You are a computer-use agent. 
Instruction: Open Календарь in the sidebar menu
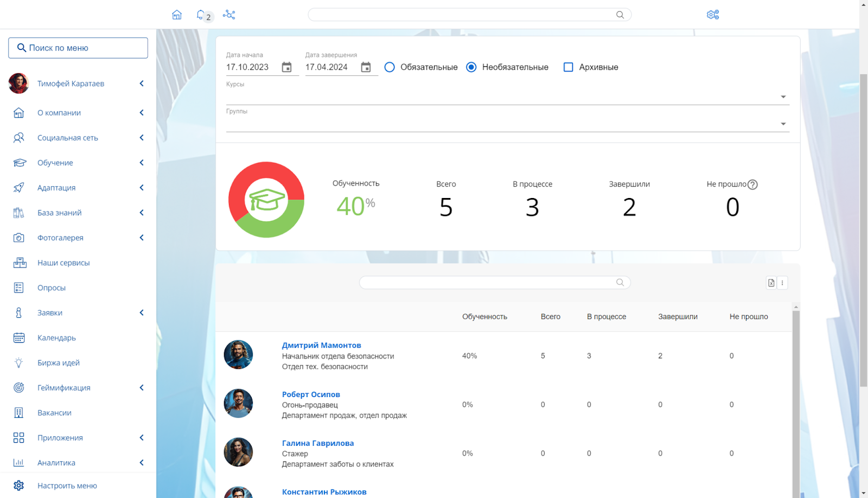[56, 338]
